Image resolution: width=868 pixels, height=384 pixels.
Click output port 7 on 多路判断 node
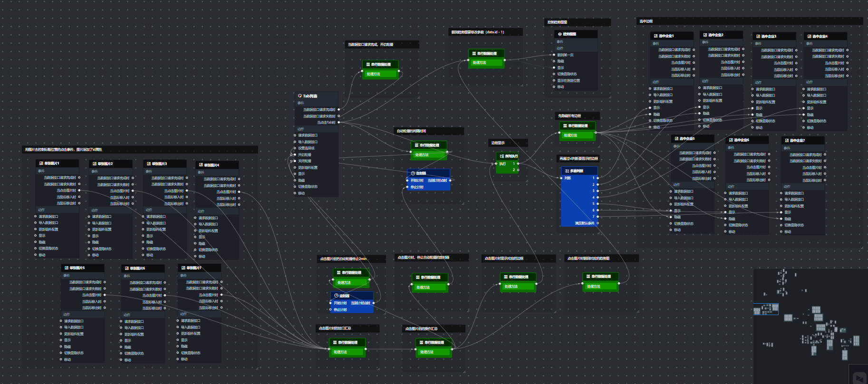[598, 216]
